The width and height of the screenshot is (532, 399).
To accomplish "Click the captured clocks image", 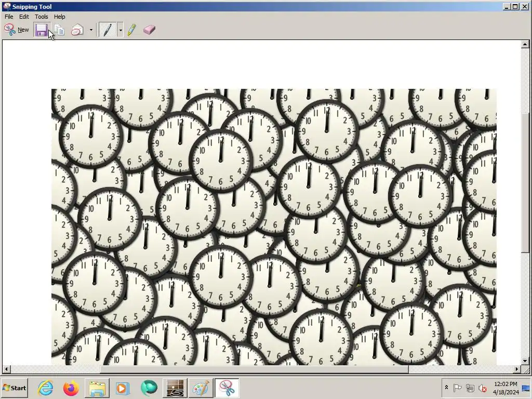I will [x=274, y=227].
